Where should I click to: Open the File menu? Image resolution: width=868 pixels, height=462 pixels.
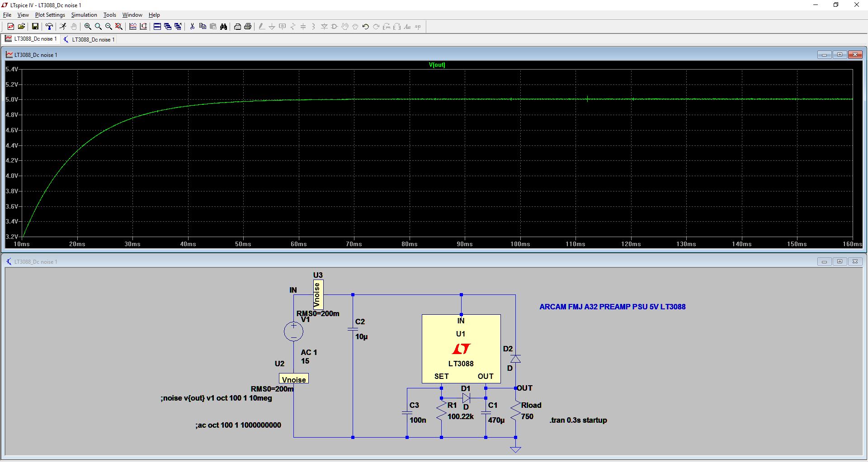(x=7, y=15)
